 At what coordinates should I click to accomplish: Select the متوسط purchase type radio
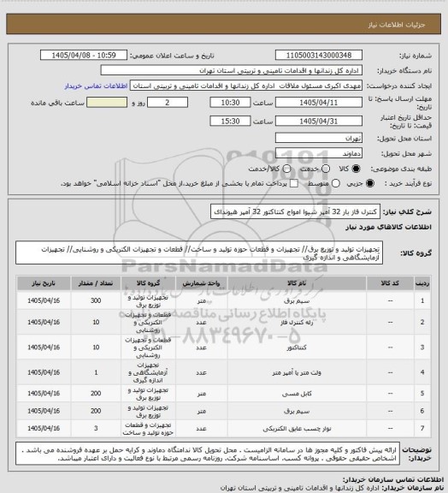click(x=336, y=183)
